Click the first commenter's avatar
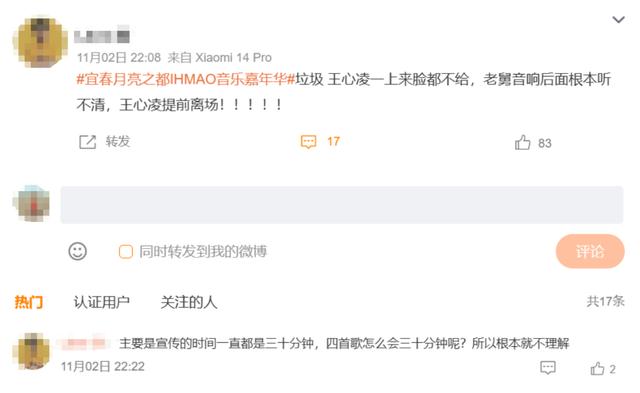This screenshot has width=640, height=393. [31, 351]
